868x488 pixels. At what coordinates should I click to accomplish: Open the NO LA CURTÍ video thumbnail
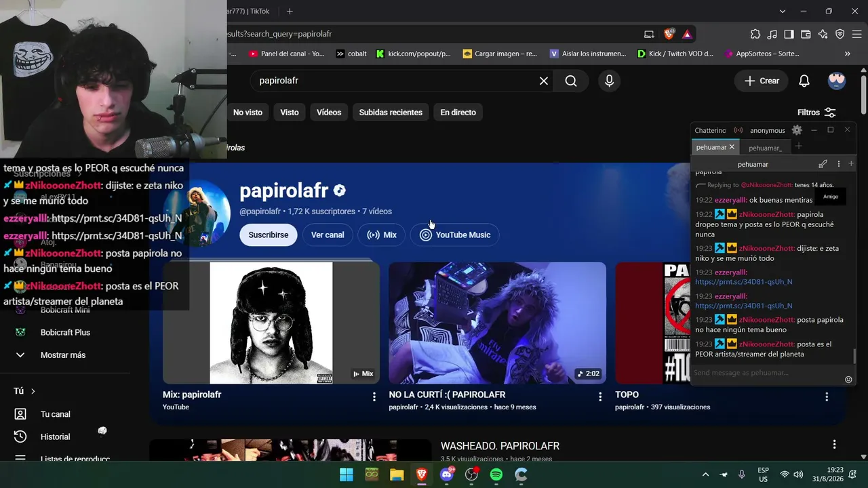[x=497, y=323]
